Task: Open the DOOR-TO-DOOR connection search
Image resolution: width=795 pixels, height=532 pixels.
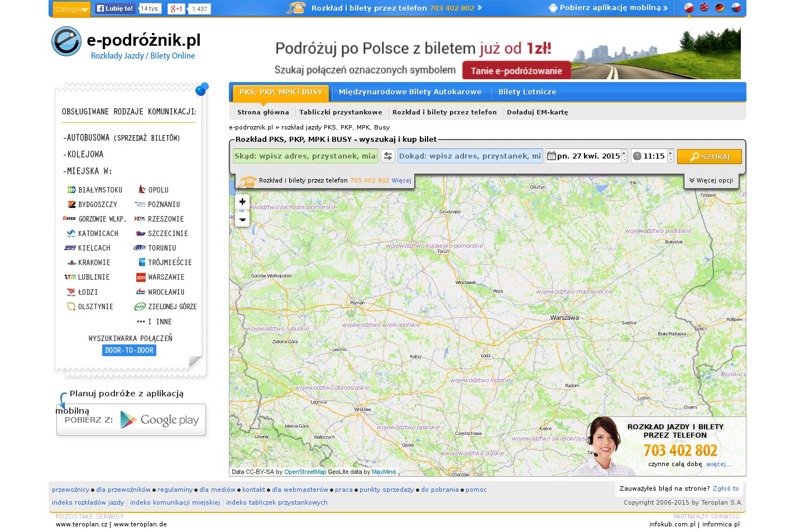Action: pyautogui.click(x=129, y=351)
